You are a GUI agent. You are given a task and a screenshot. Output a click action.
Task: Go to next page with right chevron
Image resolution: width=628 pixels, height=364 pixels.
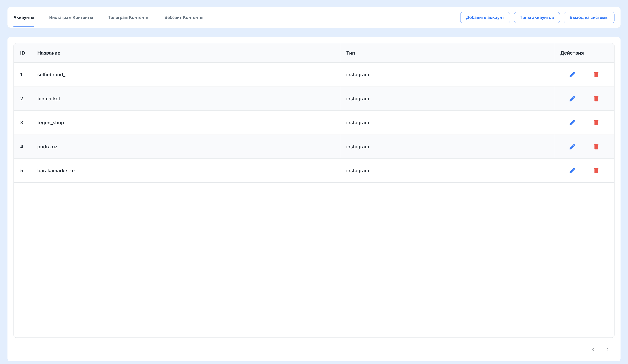coord(607,349)
